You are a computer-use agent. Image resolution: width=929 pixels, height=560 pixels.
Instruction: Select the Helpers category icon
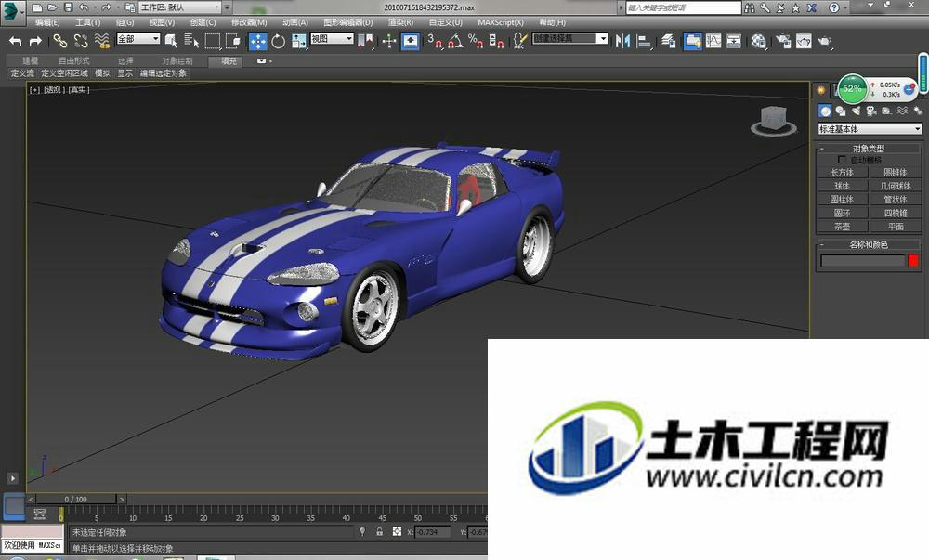click(x=886, y=111)
